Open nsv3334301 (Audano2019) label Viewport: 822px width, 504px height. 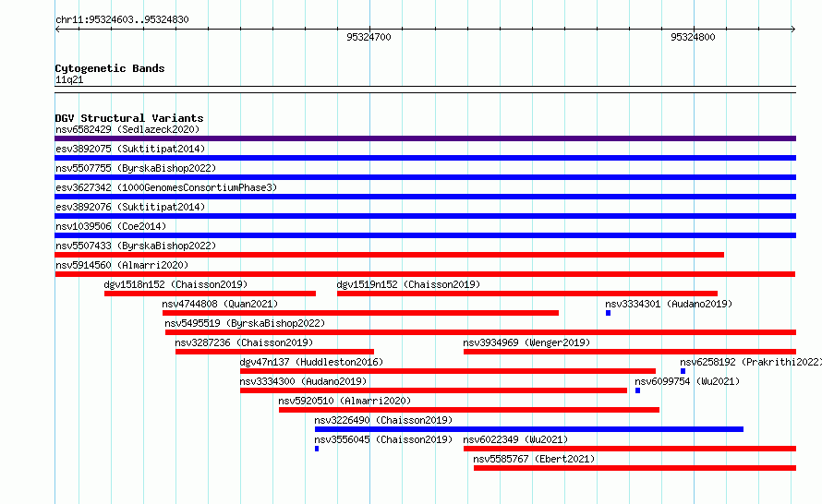click(669, 304)
